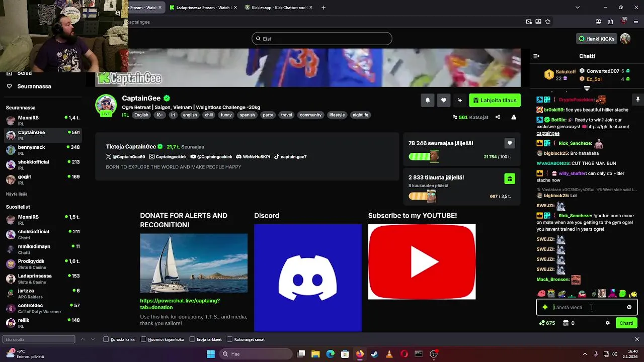Follow CaptainGee with the heart button

coord(443,100)
